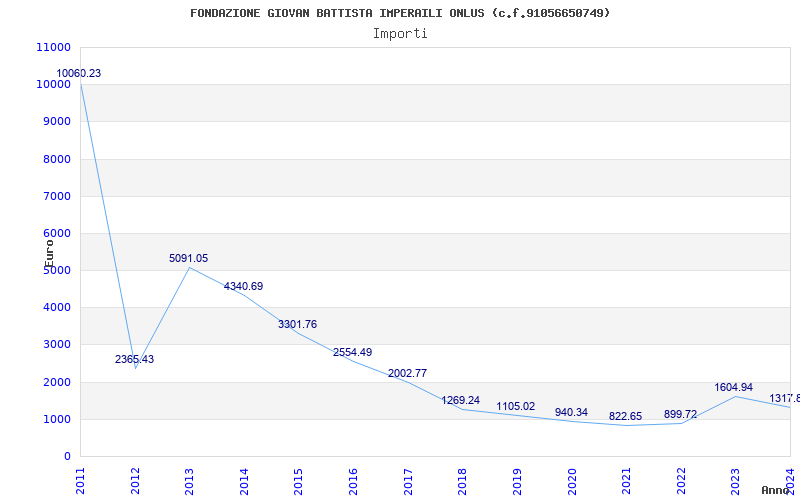This screenshot has height=500, width=800.
Task: Select the 5091.05 data label
Action: tap(189, 259)
